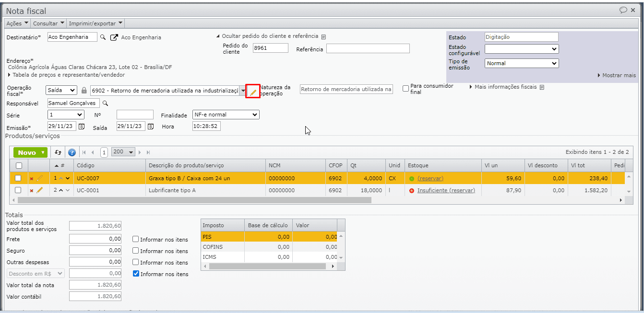Image resolution: width=644 pixels, height=313 pixels.
Task: Delete item UC-0007 with the red X
Action: tap(32, 178)
